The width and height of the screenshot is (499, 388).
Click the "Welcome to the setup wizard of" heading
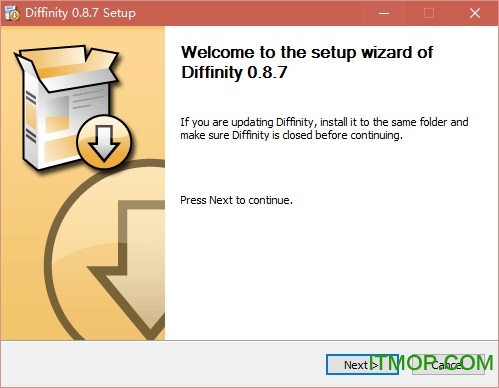(x=307, y=52)
